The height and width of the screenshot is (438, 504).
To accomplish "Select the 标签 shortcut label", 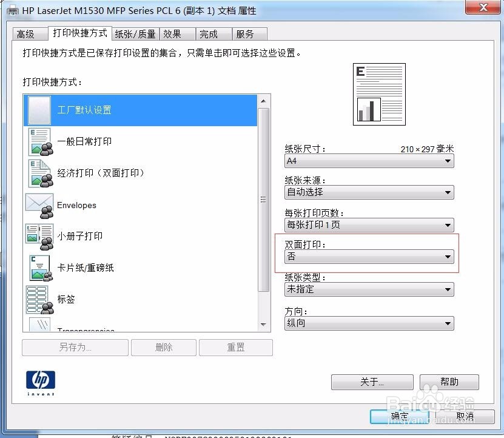I will [66, 299].
